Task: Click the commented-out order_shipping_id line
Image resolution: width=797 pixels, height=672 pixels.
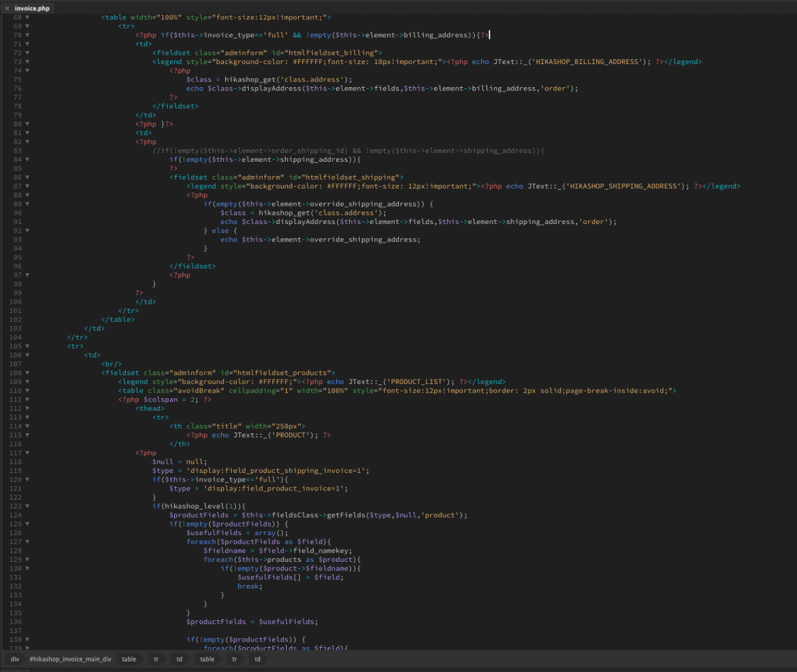Action: click(348, 151)
